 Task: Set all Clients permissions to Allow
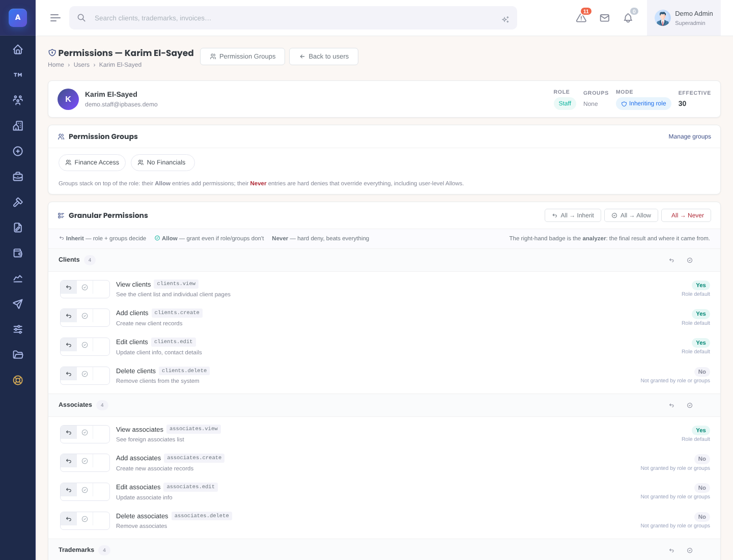click(x=690, y=260)
